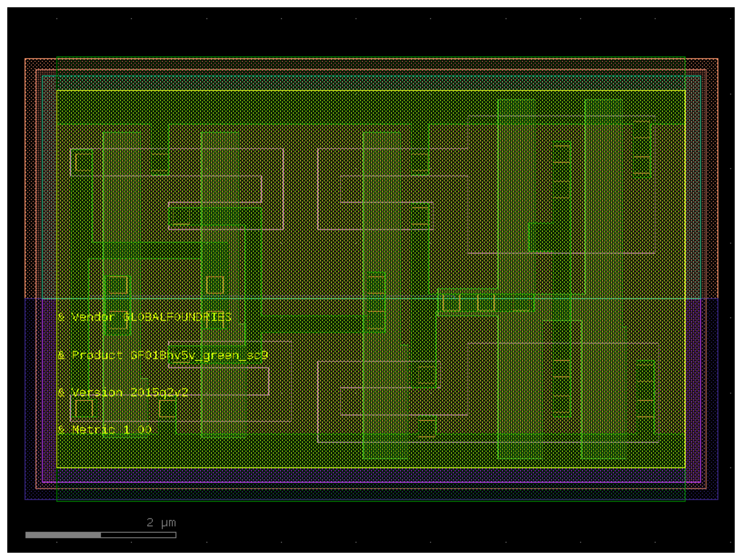Select the '& Product GF018hv5v_green_sc9' label
Image resolution: width=742 pixels, height=560 pixels.
162,355
